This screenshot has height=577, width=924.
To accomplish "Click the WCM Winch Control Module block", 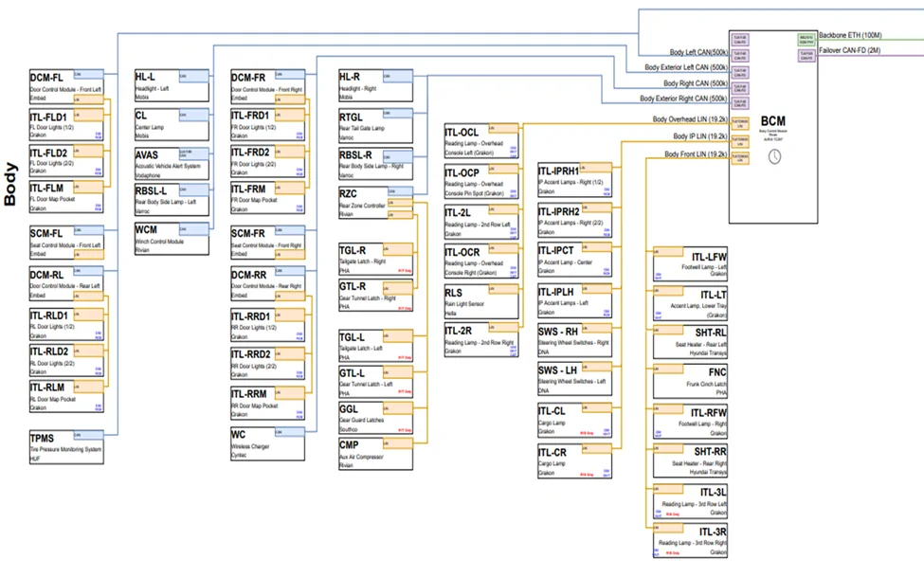I will click(172, 239).
